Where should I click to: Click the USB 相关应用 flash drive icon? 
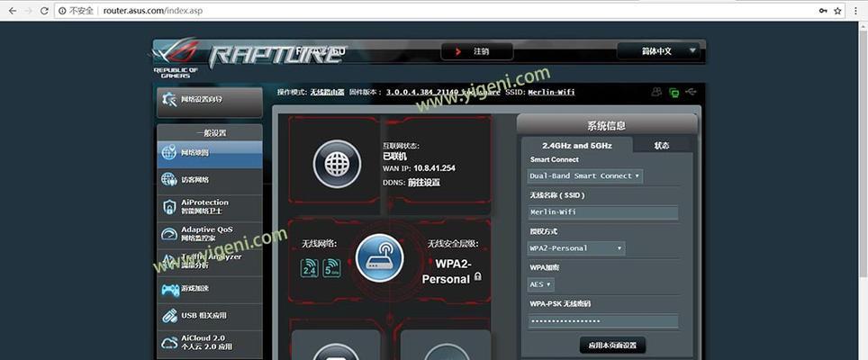click(x=169, y=316)
